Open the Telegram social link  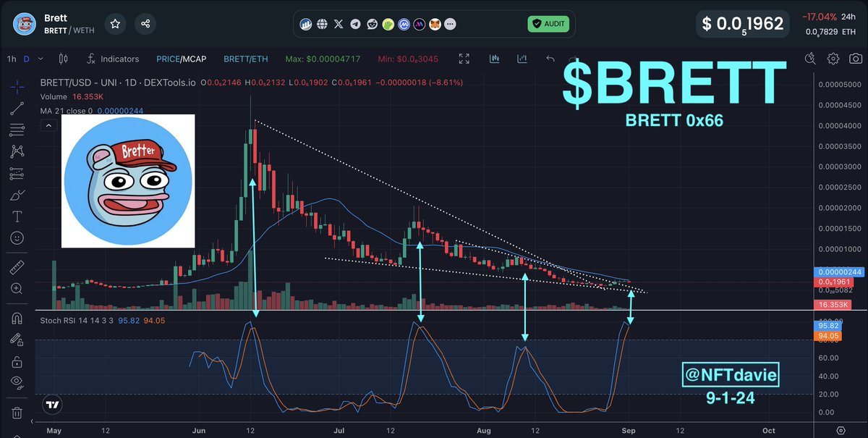click(354, 24)
